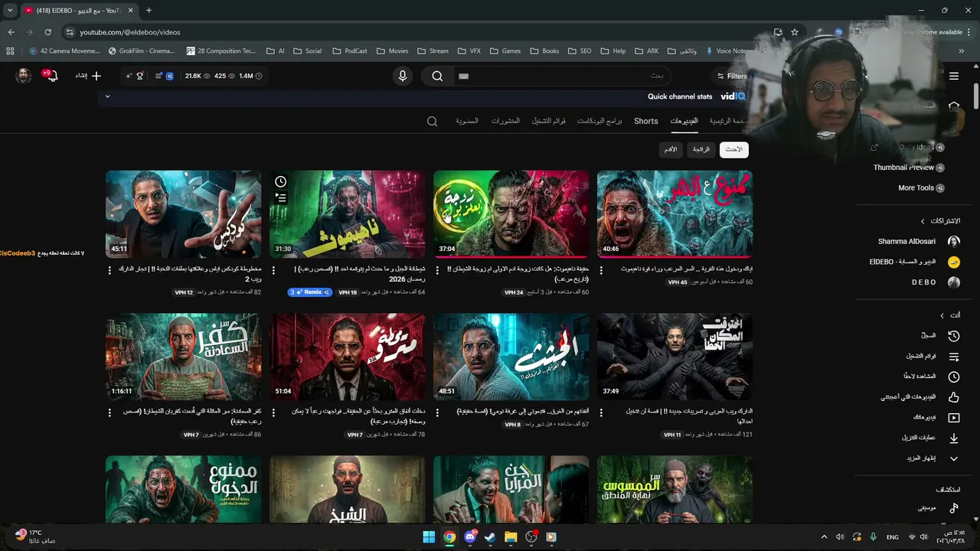
Task: Open Discord from the taskbar
Action: click(470, 536)
